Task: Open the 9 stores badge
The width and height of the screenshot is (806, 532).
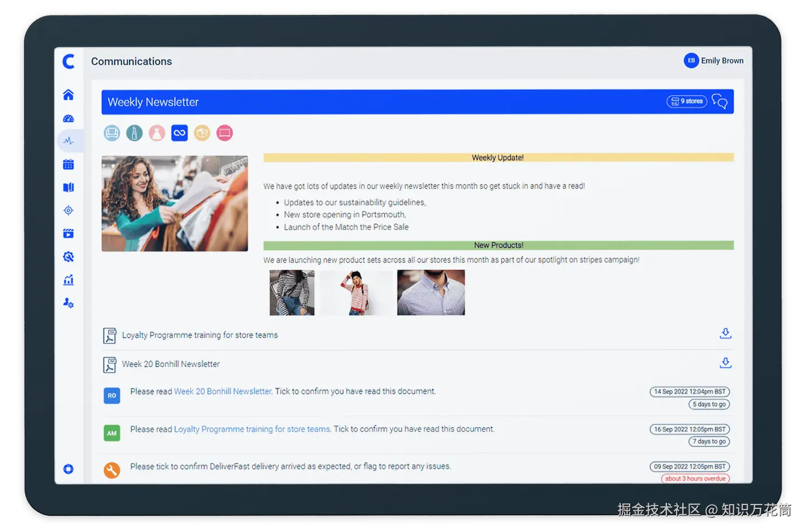Action: point(687,101)
